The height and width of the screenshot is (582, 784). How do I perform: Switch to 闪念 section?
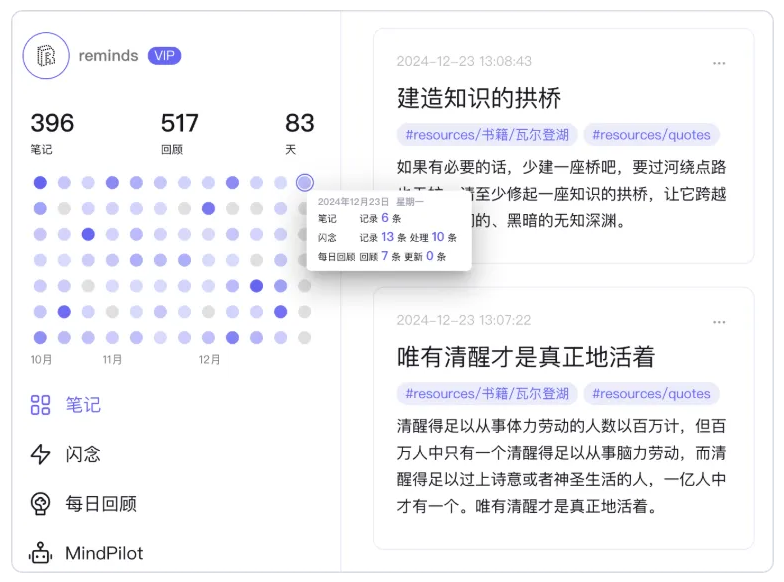[83, 454]
